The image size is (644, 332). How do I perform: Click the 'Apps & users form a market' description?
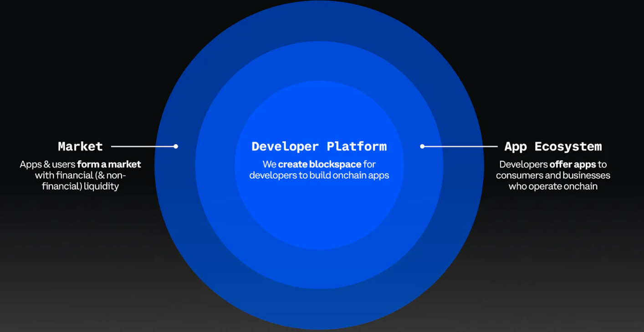(x=80, y=176)
